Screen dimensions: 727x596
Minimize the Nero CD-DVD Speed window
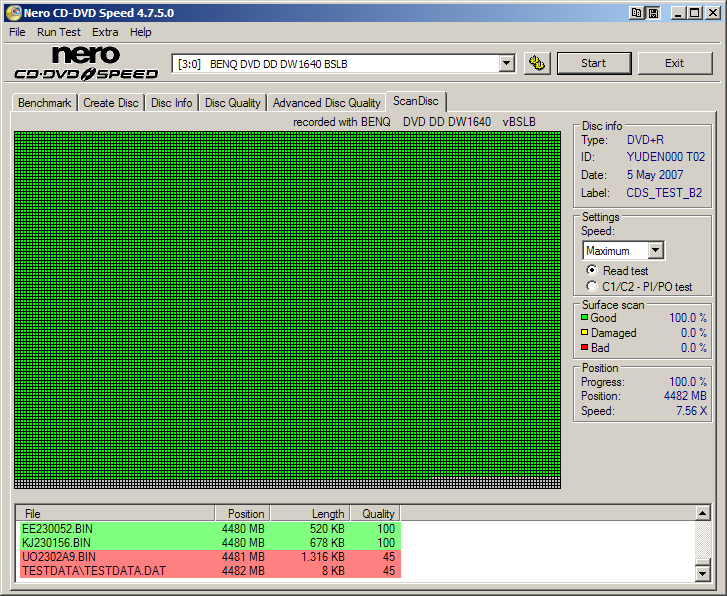click(678, 13)
